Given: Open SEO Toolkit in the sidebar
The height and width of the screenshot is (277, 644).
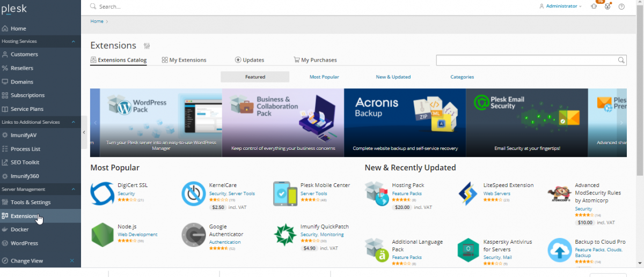Looking at the screenshot, I should [40, 162].
